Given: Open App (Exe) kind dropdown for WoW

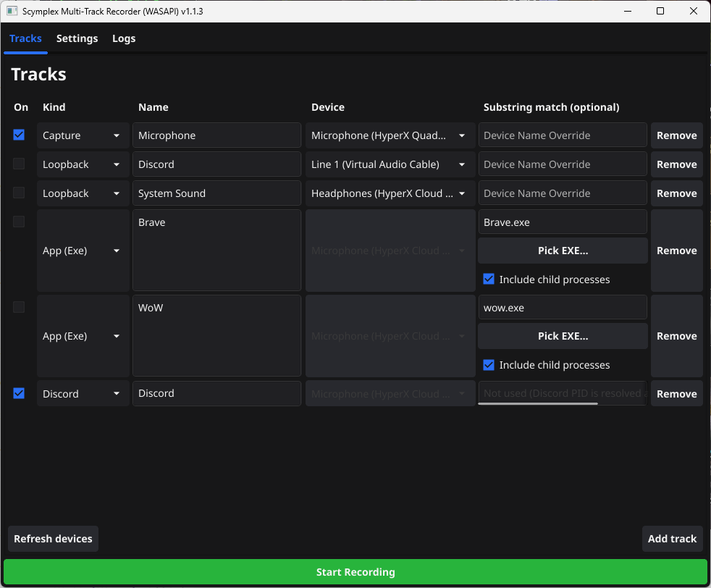Looking at the screenshot, I should 83,336.
